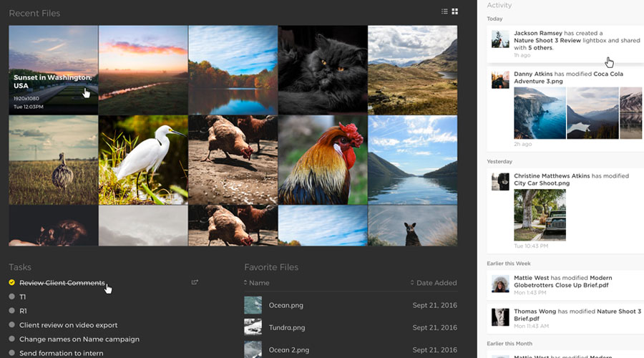Open the mountain lake blue sky photo

[413, 160]
